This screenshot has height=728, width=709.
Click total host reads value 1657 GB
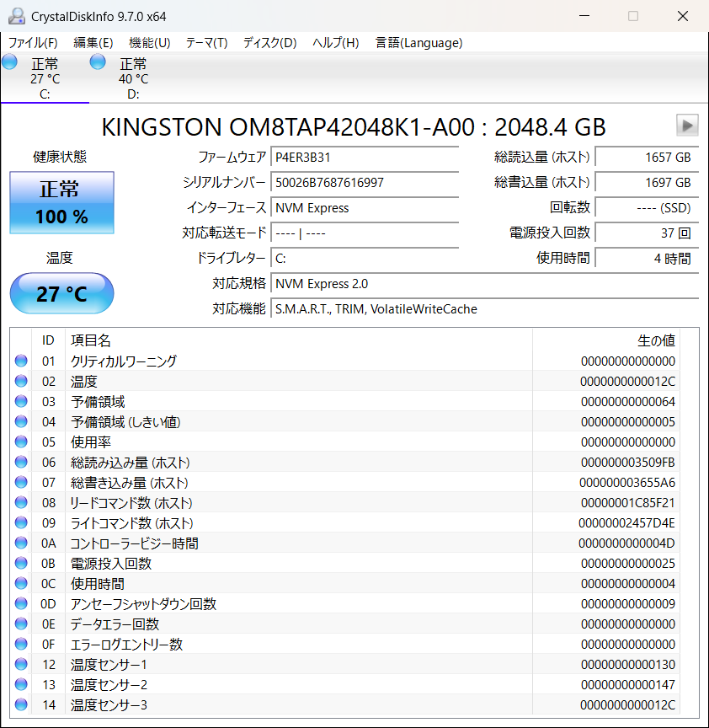pos(647,157)
